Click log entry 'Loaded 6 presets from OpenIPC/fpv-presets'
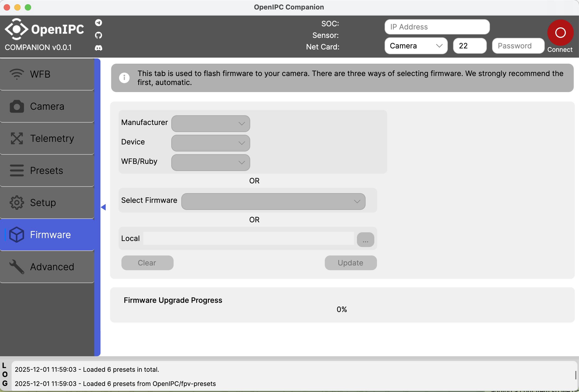 115,384
